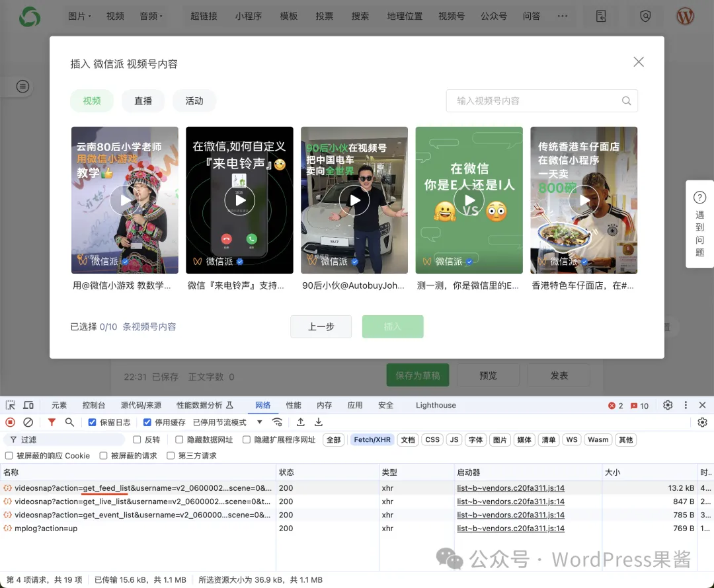Switch to the 活动 tab in dialog
714x588 pixels.
tap(194, 100)
